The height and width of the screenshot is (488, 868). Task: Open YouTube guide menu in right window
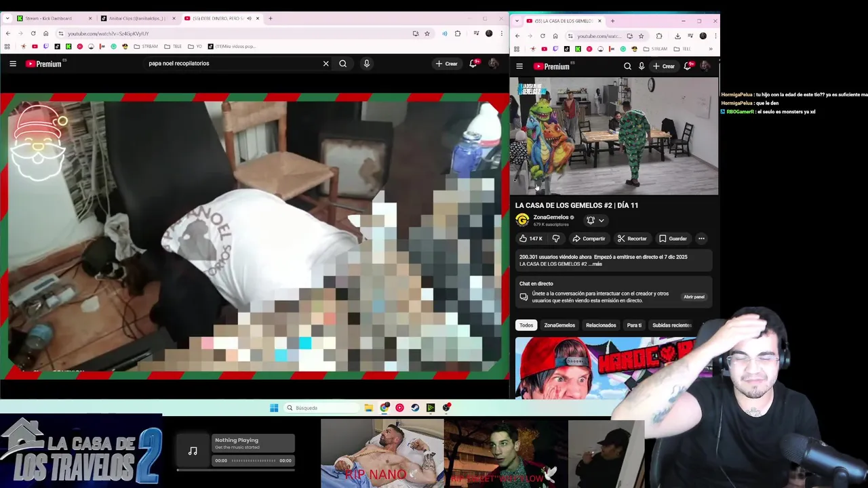point(519,66)
